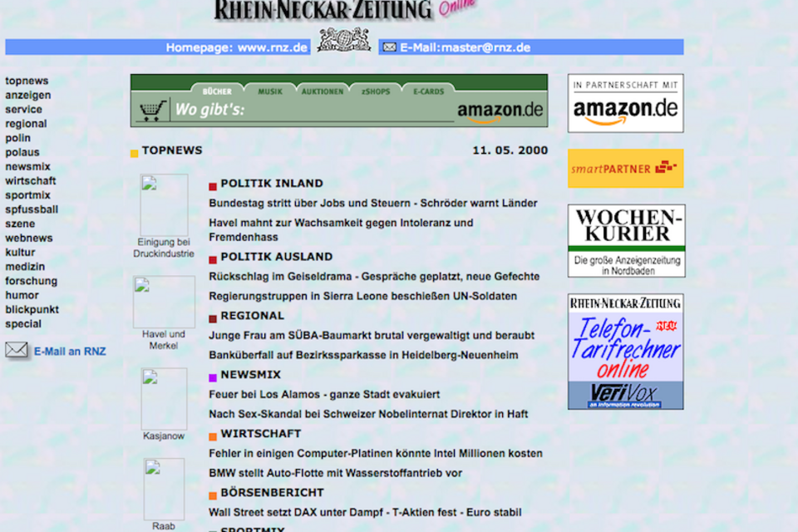Open sportmix in the left navigation

[27, 195]
